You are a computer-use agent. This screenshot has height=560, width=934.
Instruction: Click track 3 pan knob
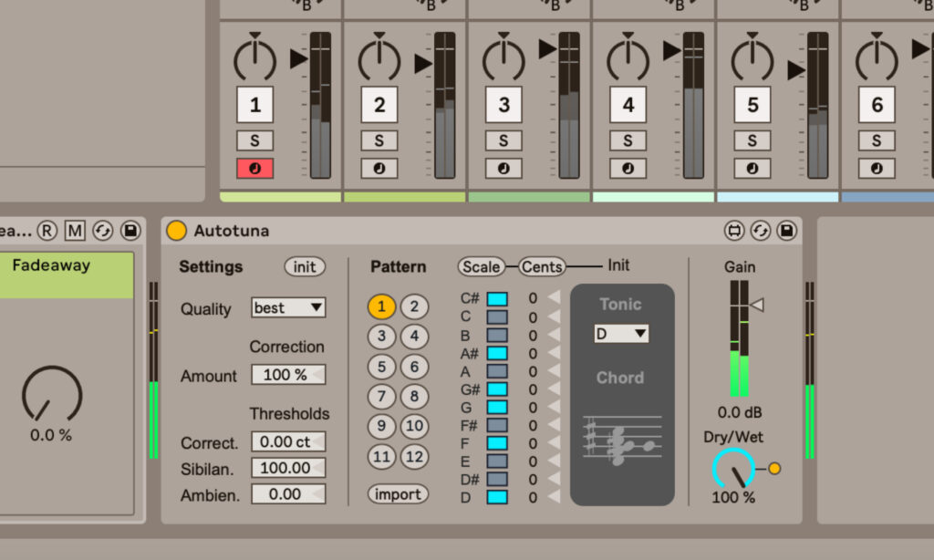503,58
